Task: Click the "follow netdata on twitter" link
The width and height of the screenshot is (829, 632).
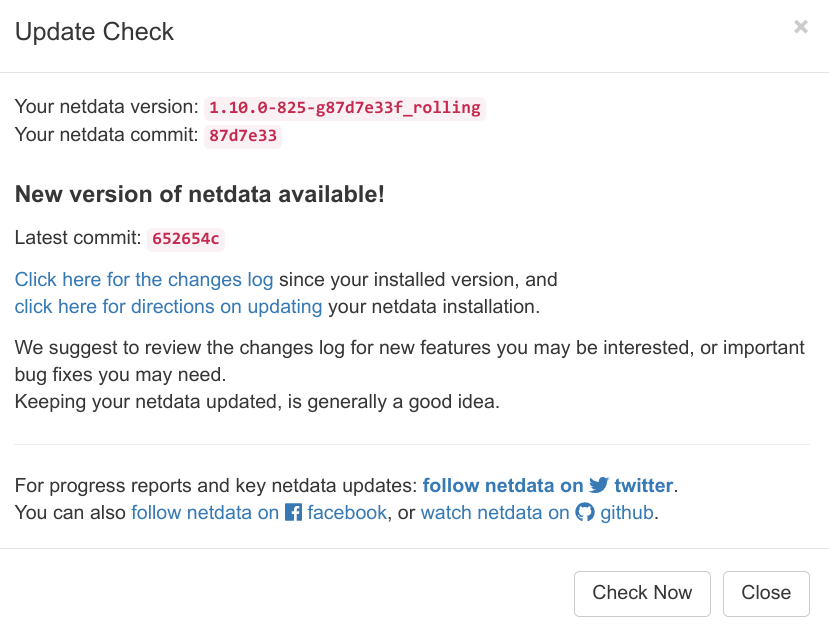Action: 500,485
